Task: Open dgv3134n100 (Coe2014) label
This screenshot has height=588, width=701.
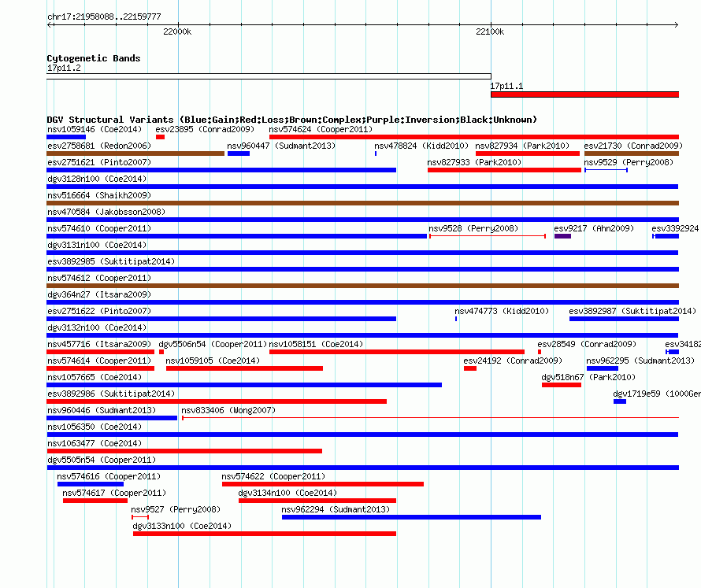Action: (x=288, y=494)
